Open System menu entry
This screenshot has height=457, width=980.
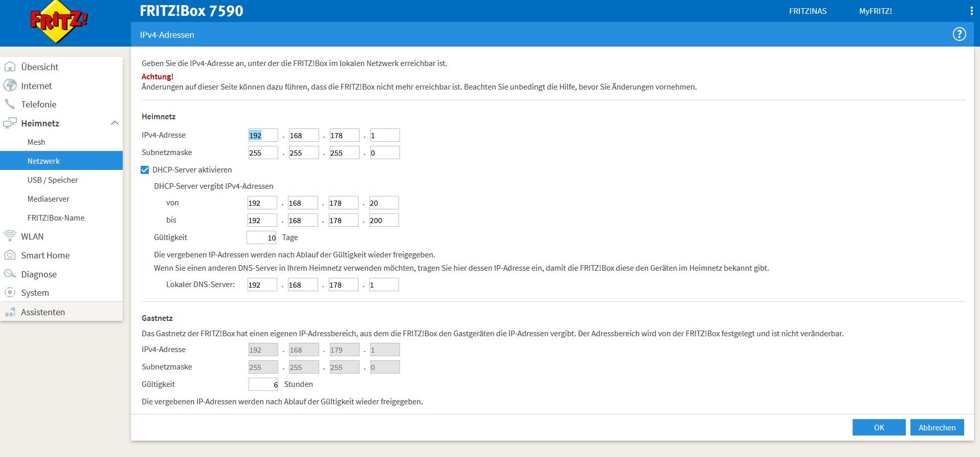[x=35, y=292]
